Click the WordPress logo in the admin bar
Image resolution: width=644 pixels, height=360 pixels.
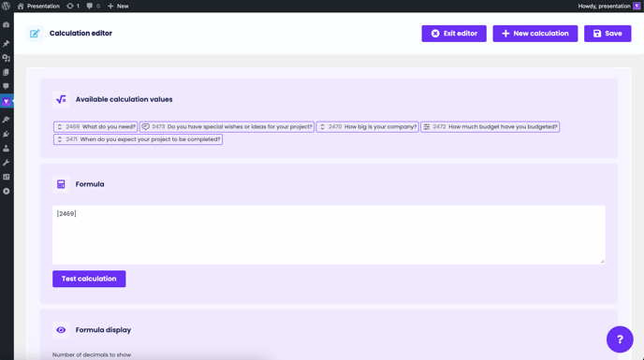tap(7, 6)
